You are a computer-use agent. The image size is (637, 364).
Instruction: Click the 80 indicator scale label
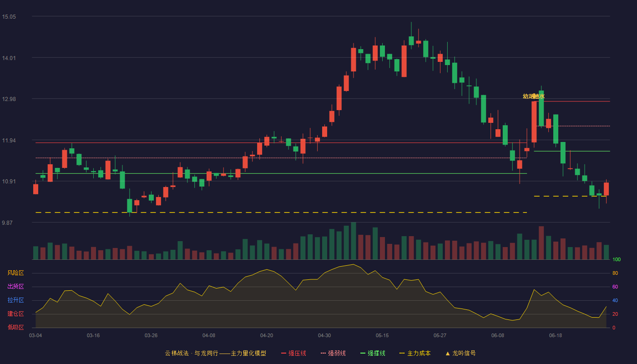coord(615,273)
